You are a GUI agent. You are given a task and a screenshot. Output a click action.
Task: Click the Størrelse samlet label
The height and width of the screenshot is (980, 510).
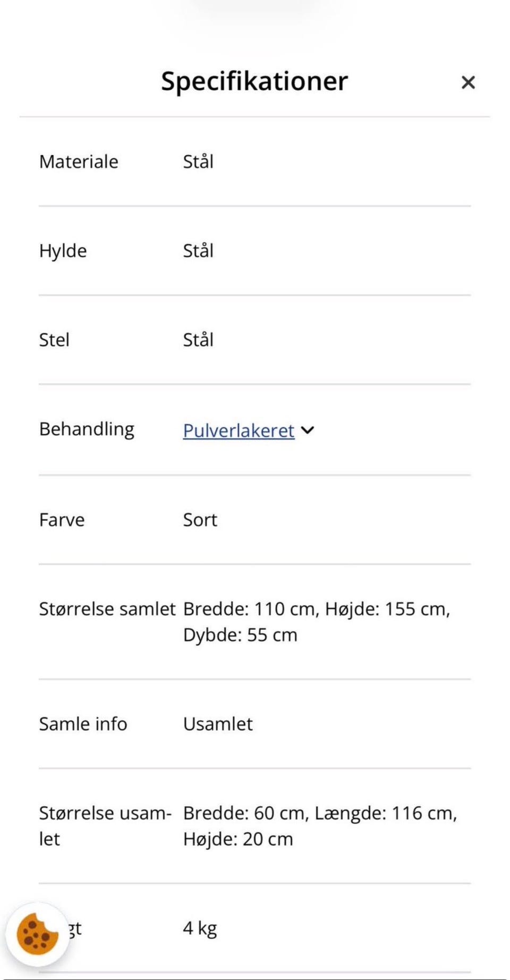click(x=107, y=609)
